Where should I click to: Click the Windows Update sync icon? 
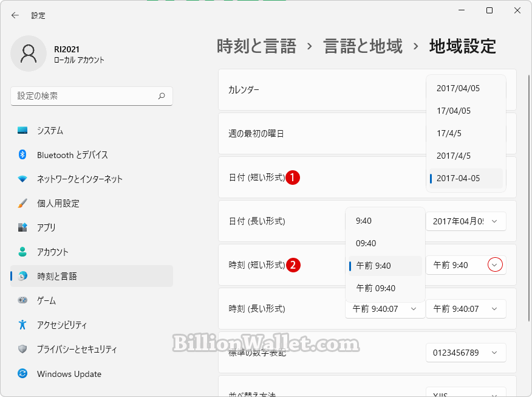point(22,373)
